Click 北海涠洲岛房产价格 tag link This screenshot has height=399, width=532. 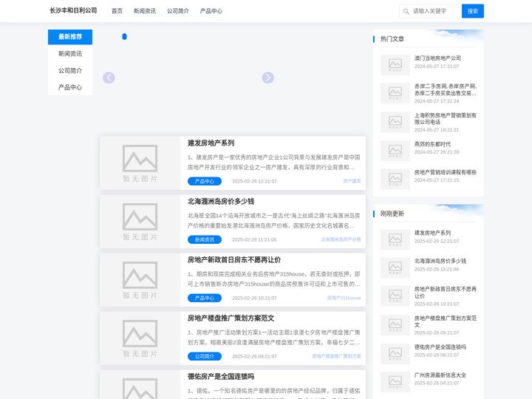pyautogui.click(x=341, y=239)
